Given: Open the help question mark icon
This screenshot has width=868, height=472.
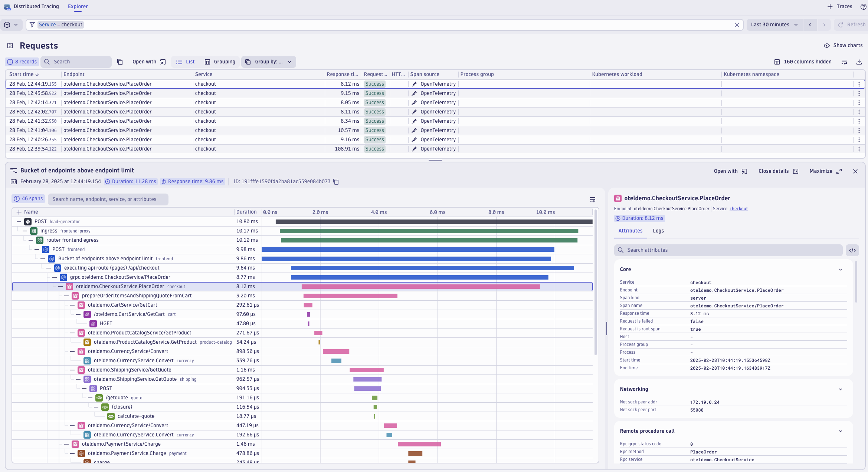Looking at the screenshot, I should 862,6.
